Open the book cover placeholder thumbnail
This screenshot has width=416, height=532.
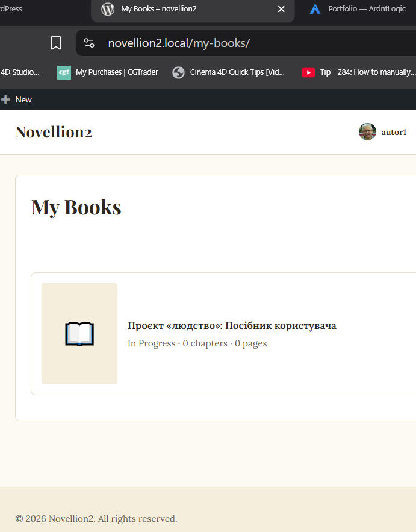[x=79, y=334]
